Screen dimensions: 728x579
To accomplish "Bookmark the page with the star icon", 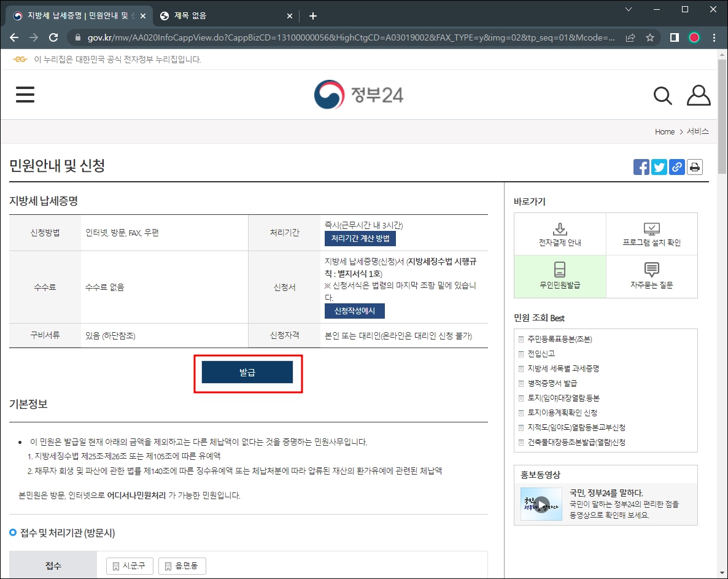I will [x=649, y=37].
